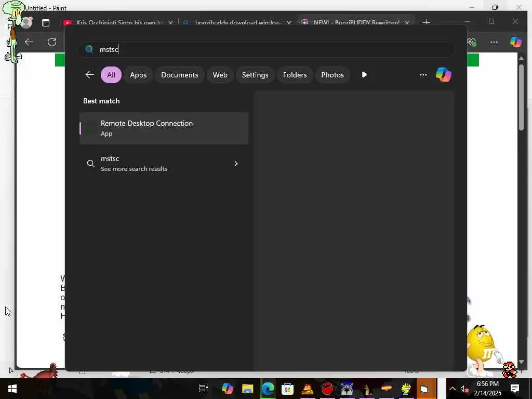Open File Explorer from the taskbar
This screenshot has width=532, height=399.
point(248,389)
